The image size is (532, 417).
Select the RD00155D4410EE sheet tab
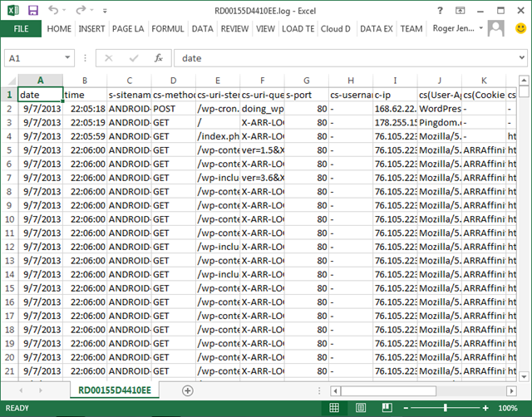coord(115,390)
